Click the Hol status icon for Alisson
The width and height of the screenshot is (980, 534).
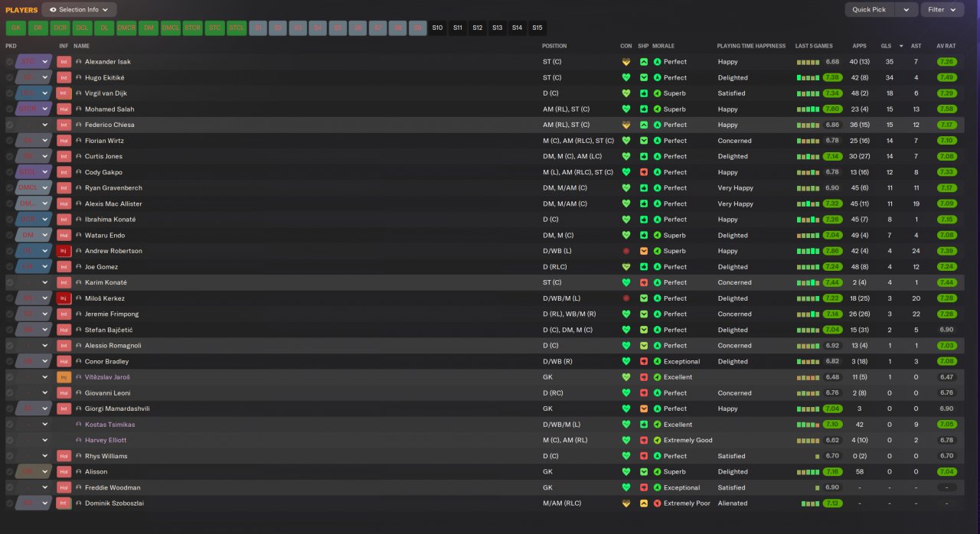(x=64, y=472)
